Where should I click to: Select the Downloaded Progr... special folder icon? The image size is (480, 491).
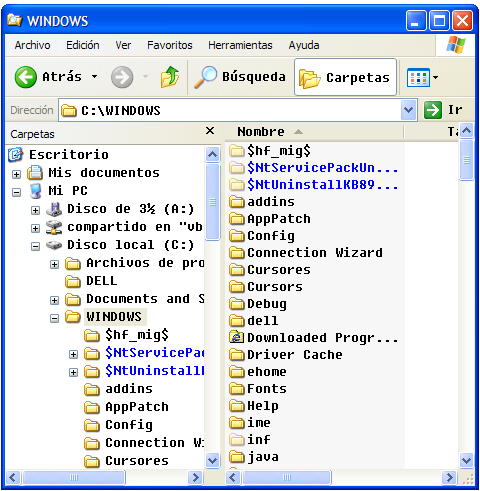pyautogui.click(x=237, y=337)
